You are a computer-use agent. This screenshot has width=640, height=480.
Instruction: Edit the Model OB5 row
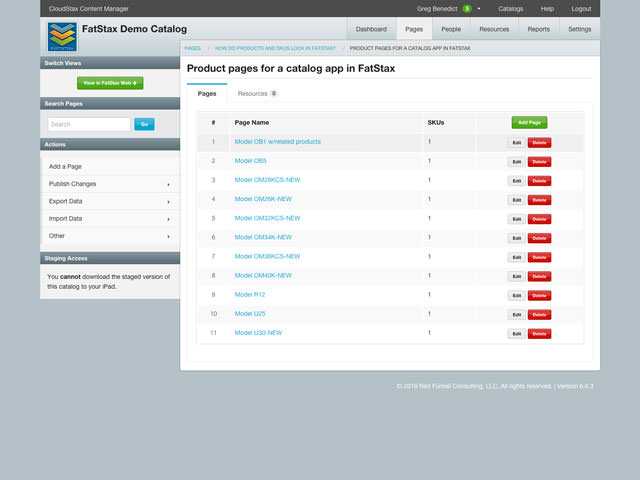point(517,162)
